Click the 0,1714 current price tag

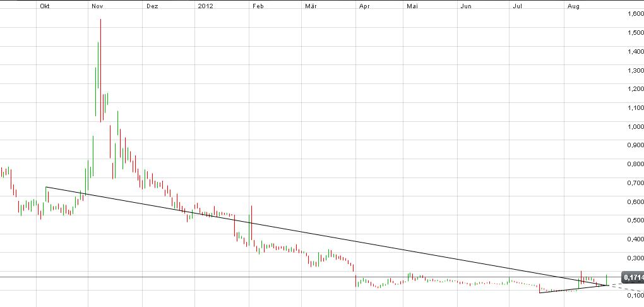coord(632,277)
